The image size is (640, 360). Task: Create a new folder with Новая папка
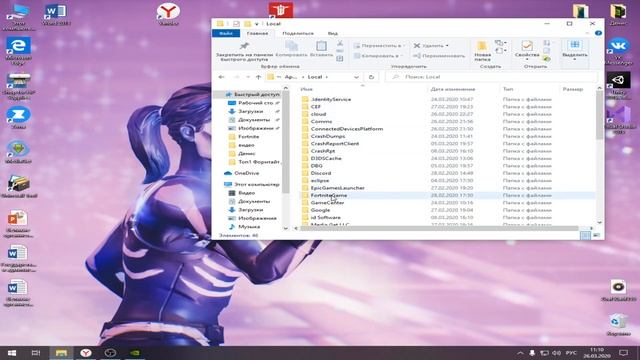pos(482,50)
